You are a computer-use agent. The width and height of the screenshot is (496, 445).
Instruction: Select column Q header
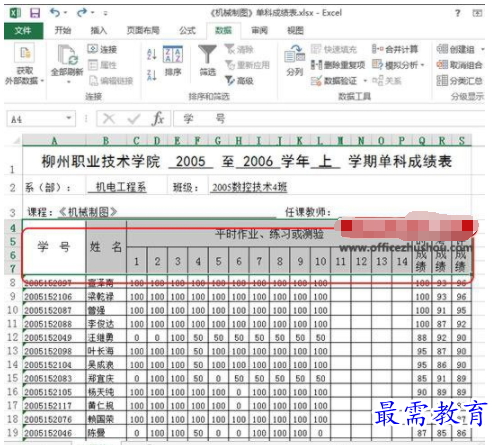[x=422, y=141]
